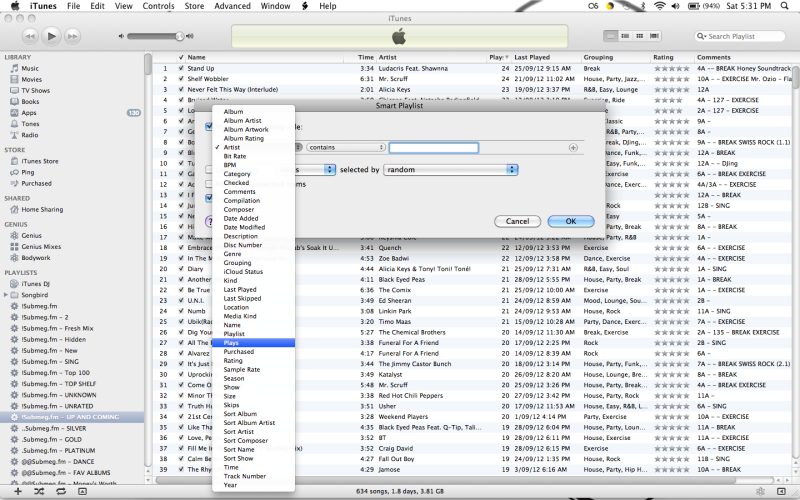
Task: Add a rule with plus button
Action: pyautogui.click(x=573, y=147)
